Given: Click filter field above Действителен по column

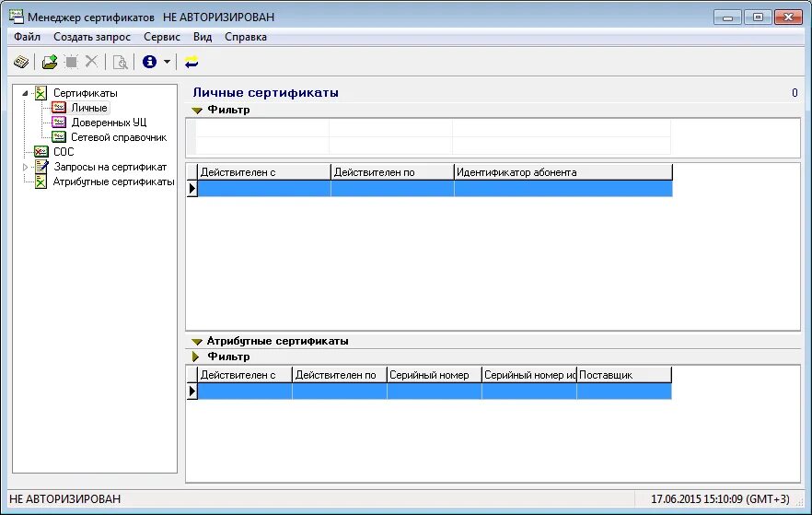Looking at the screenshot, I should [391, 128].
